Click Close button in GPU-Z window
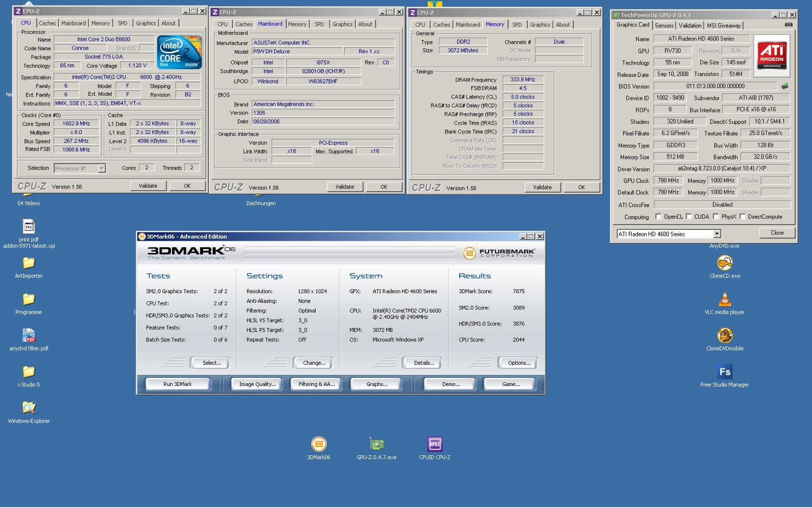 click(777, 233)
